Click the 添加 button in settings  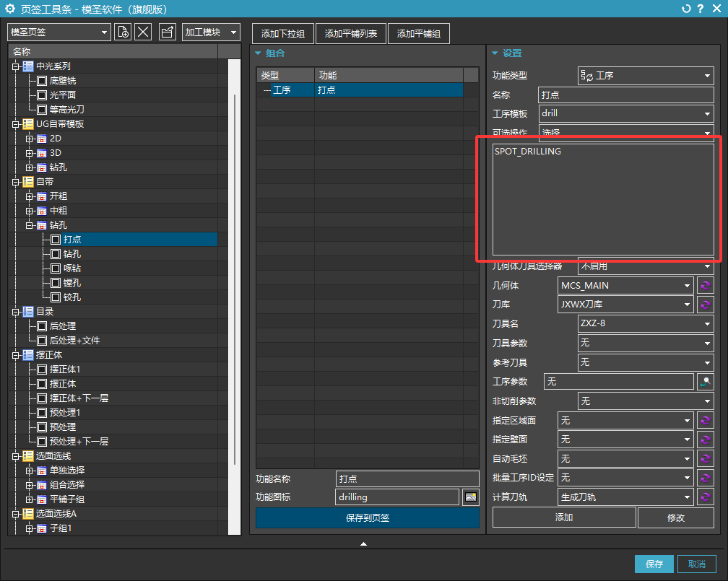point(564,517)
